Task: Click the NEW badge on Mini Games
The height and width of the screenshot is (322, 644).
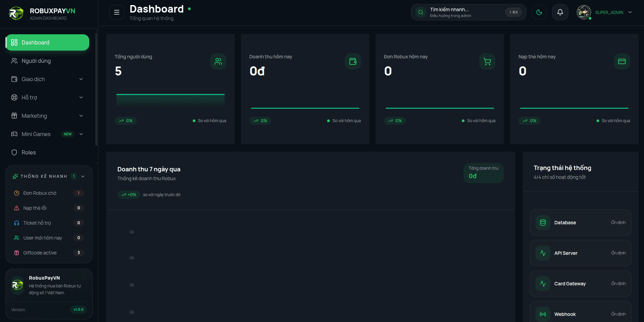Action: [x=68, y=134]
